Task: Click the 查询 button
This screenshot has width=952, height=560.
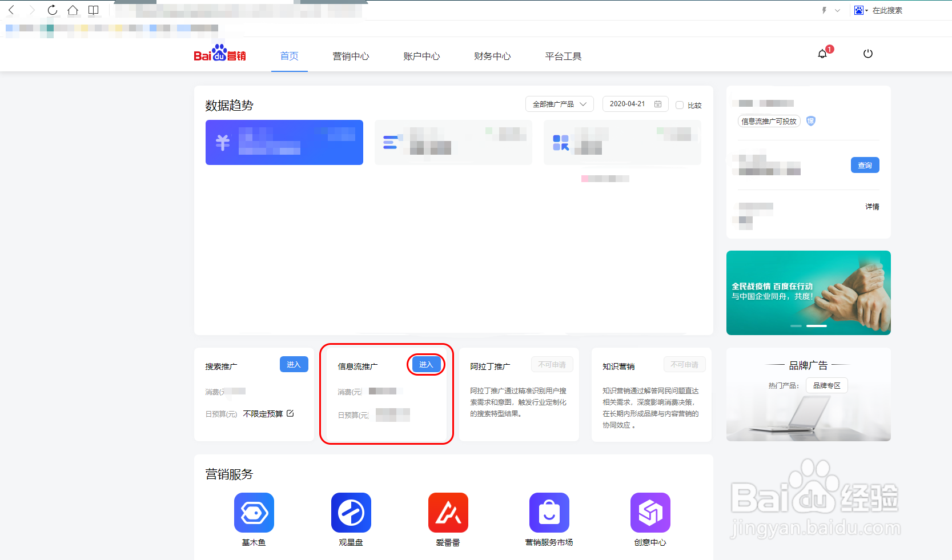Action: click(865, 165)
